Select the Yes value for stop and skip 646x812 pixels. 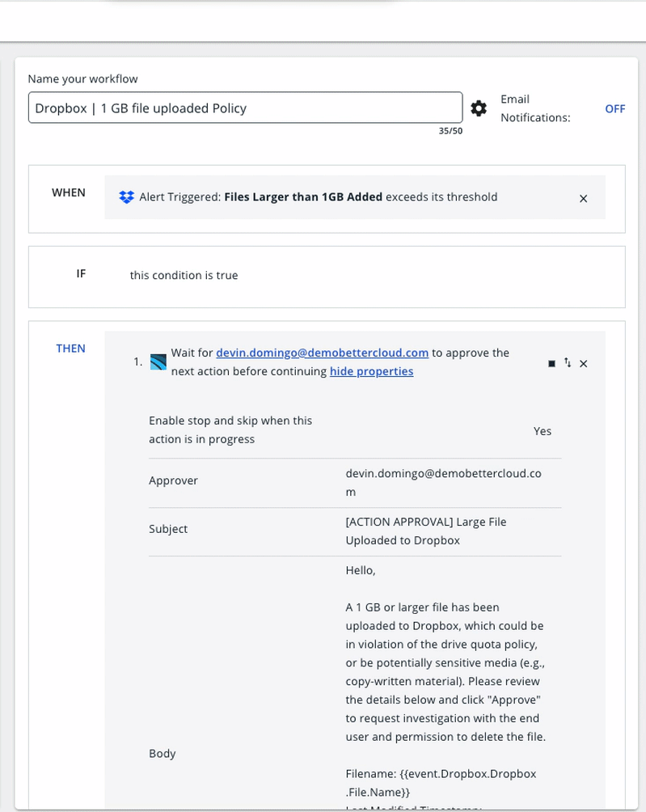coord(543,431)
